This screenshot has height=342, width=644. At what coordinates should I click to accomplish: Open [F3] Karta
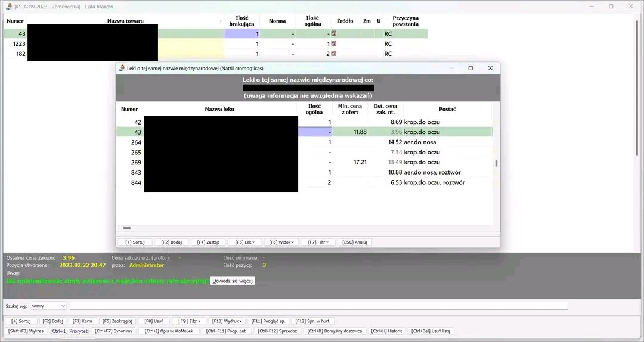click(x=82, y=321)
